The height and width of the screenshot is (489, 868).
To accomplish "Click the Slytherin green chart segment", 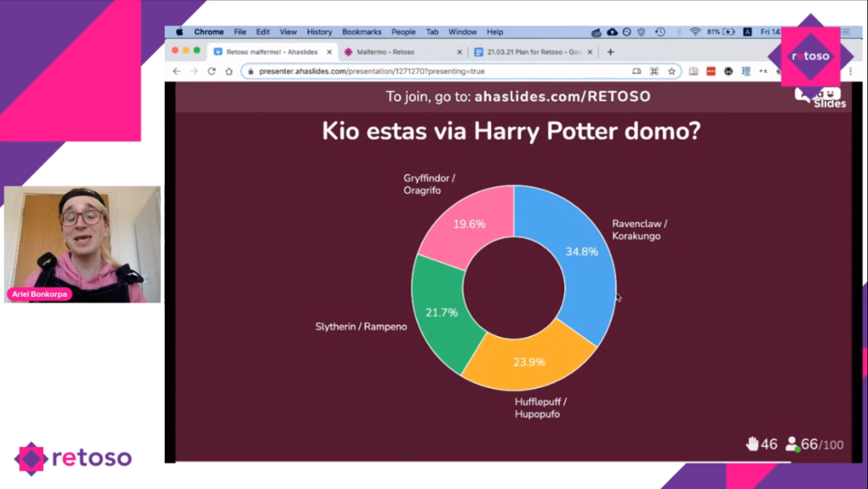I will (442, 312).
